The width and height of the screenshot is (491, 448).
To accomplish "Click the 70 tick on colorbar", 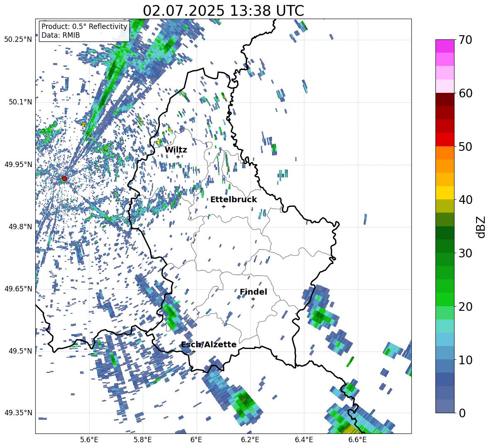I will [465, 40].
